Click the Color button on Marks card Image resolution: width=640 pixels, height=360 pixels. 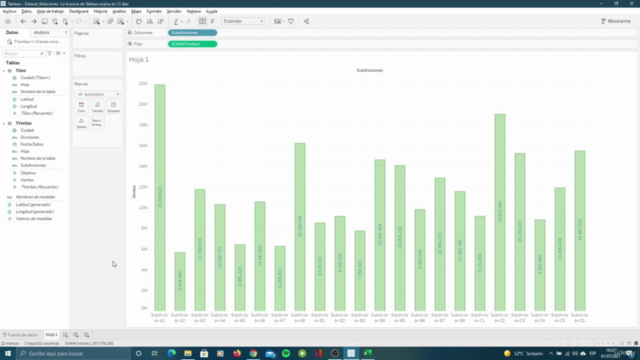[x=81, y=107]
